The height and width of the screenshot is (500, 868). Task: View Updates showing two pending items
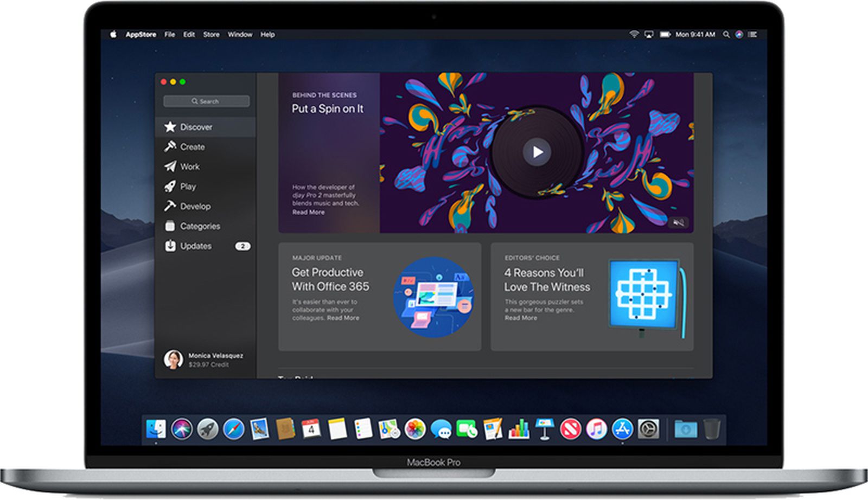point(196,246)
